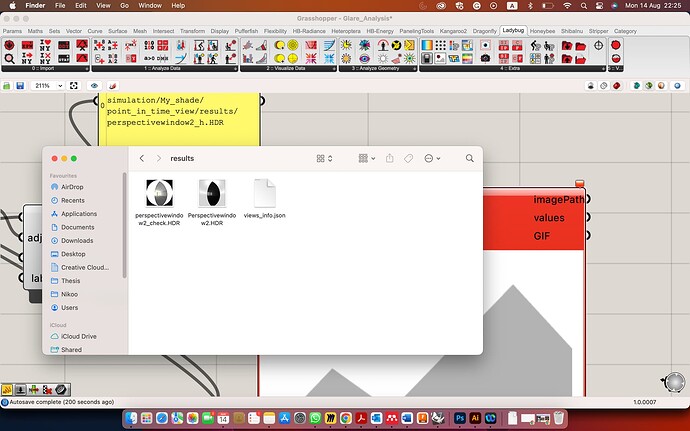Screen dimensions: 690x431
Task: Switch to the HB-Radiance tab
Action: pyautogui.click(x=309, y=31)
